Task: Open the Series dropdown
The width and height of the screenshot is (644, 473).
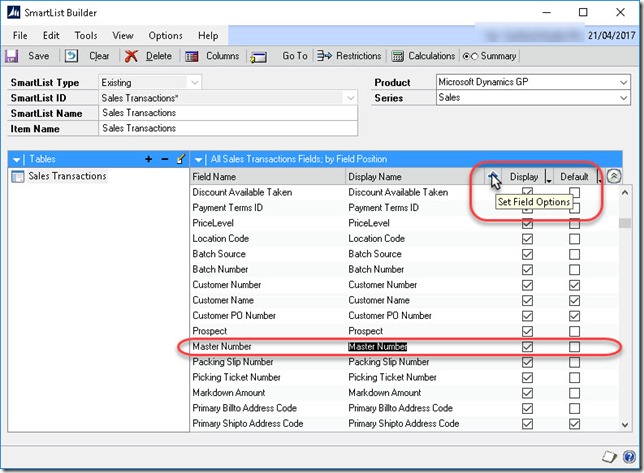Action: [623, 98]
